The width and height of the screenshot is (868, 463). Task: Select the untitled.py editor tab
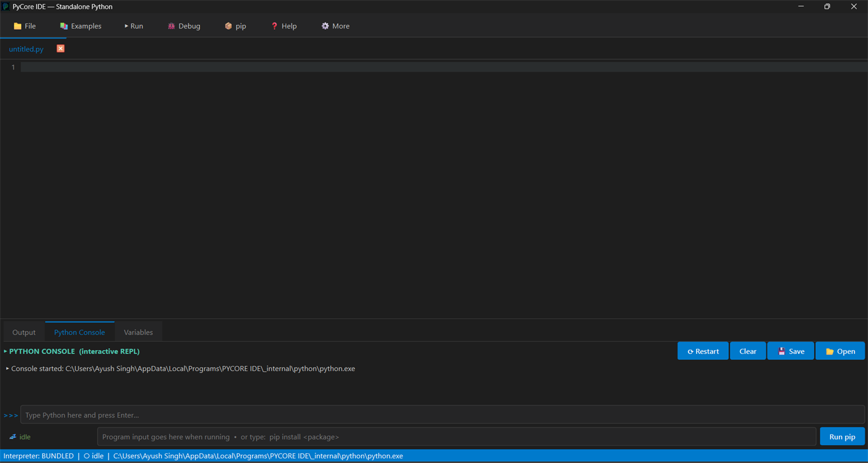point(26,49)
